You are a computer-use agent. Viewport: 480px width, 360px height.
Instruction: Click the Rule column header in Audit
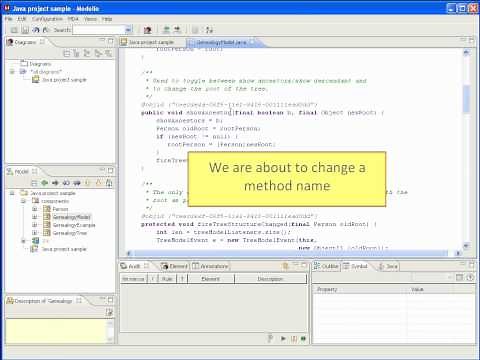point(167,279)
